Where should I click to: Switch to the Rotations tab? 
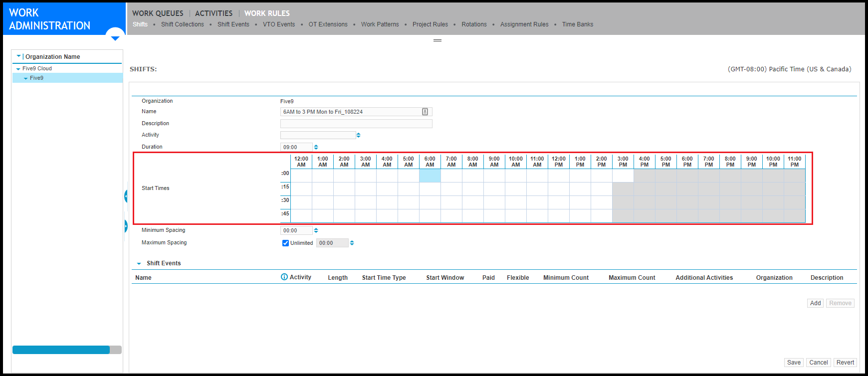[x=474, y=24]
